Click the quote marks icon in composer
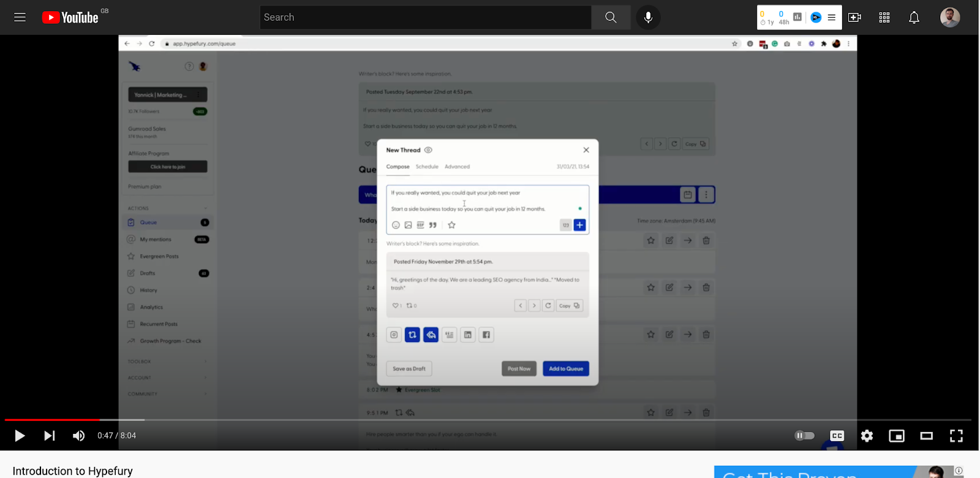 [432, 225]
